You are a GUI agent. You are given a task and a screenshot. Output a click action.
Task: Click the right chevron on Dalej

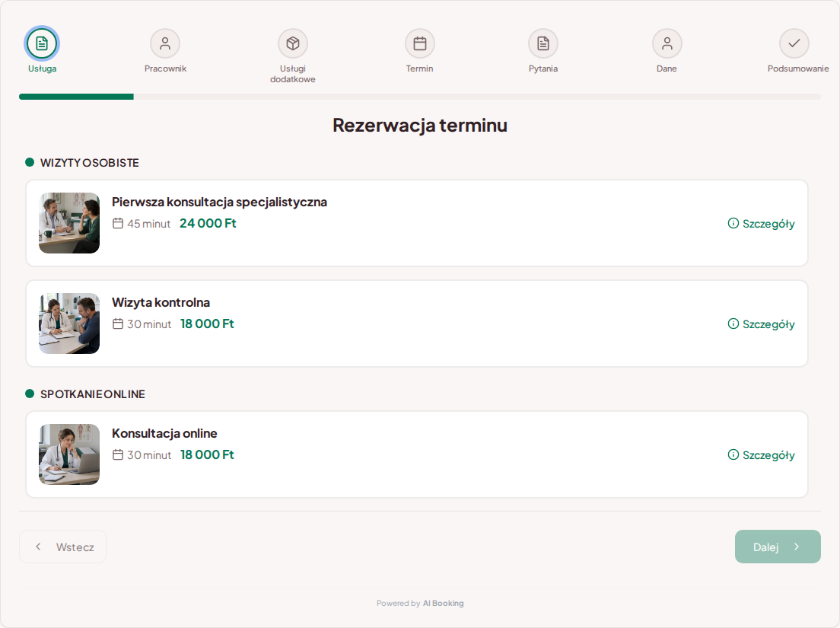(797, 547)
